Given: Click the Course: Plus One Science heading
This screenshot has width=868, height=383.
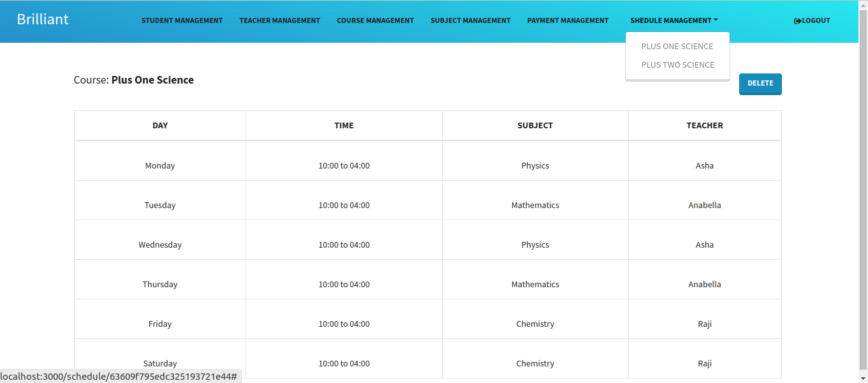Looking at the screenshot, I should coord(134,80).
